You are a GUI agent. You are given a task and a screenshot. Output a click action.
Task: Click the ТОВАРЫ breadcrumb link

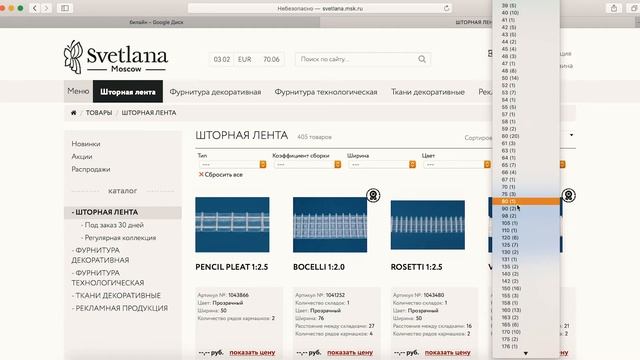pyautogui.click(x=99, y=113)
